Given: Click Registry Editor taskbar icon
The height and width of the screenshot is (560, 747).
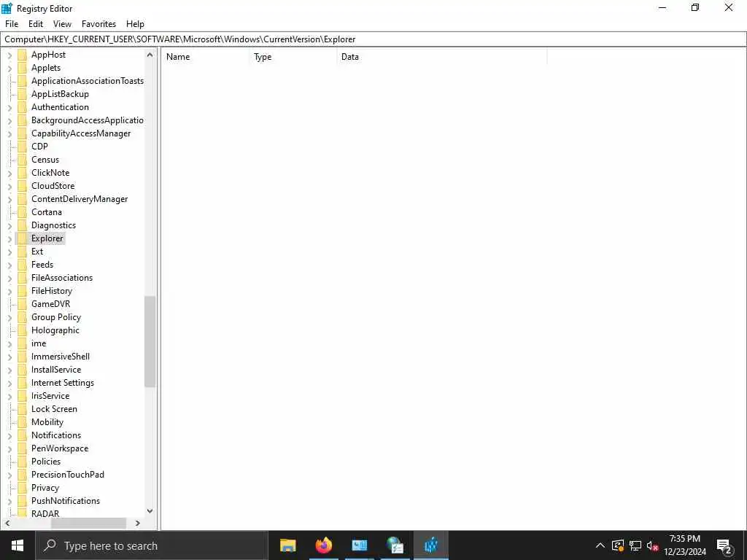Looking at the screenshot, I should coord(430,545).
